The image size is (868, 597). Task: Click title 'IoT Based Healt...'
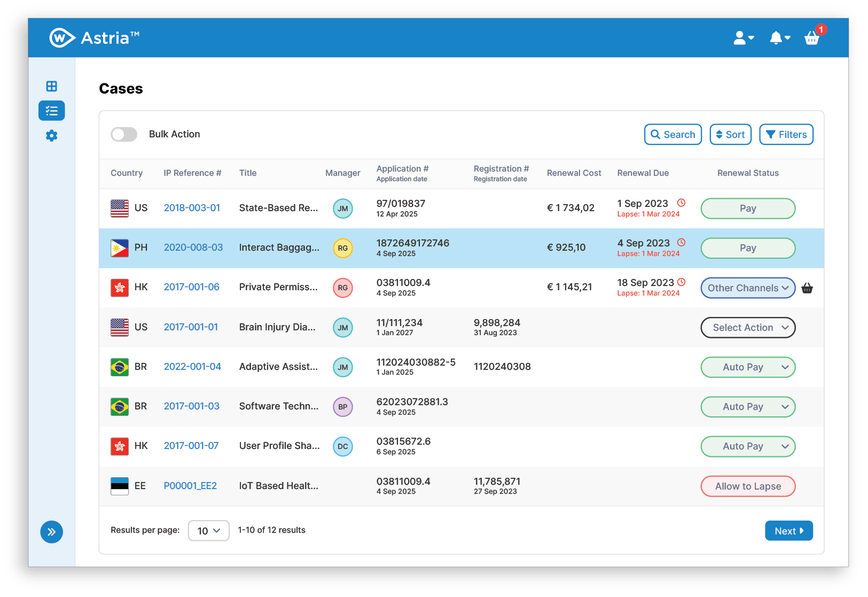click(279, 486)
